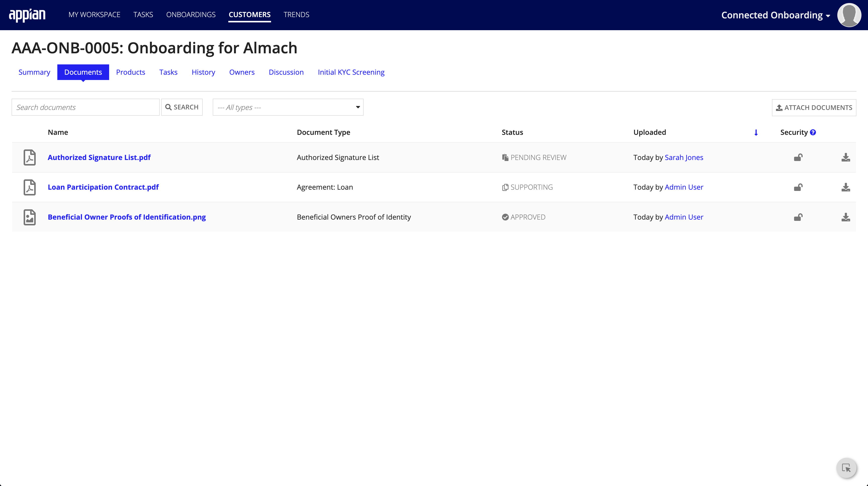The width and height of the screenshot is (868, 486).
Task: Click the Search button
Action: (x=182, y=107)
